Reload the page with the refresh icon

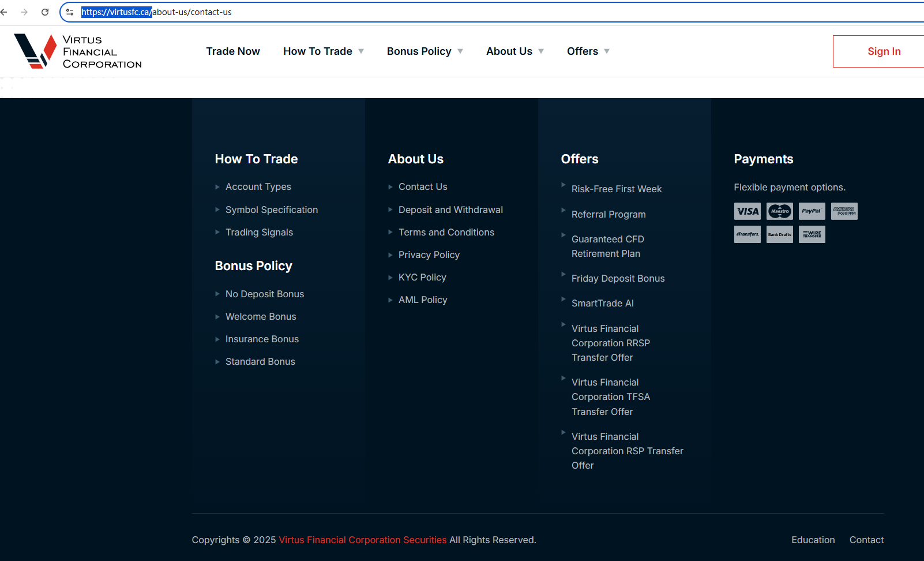[x=45, y=12]
